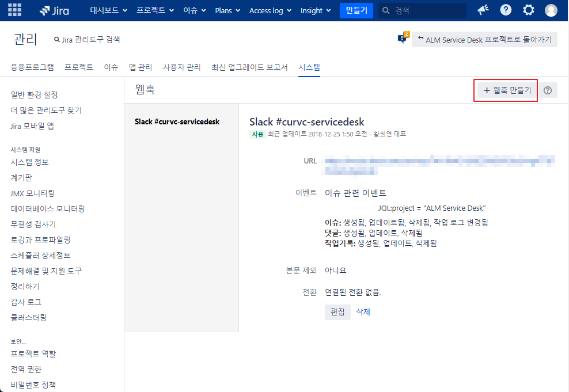
Task: Open 무결성 검사기 sidebar link
Action: (x=33, y=224)
